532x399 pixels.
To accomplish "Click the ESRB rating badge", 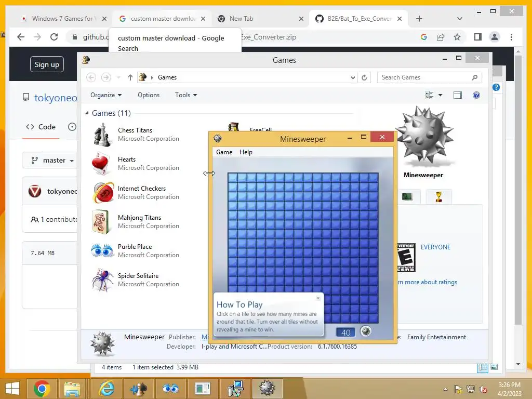I will pos(406,258).
